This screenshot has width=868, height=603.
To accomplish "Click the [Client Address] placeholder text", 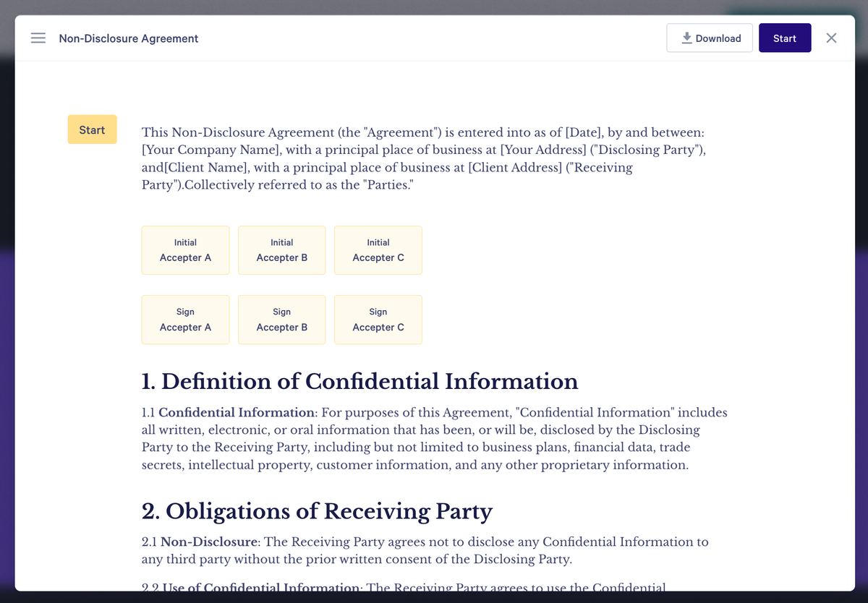I will pyautogui.click(x=515, y=168).
